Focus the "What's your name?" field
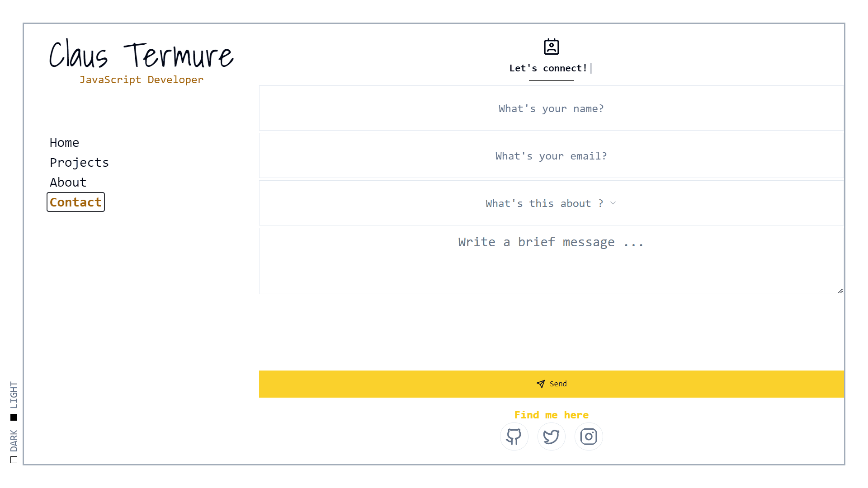Screen dimensions: 868x488 tap(551, 108)
